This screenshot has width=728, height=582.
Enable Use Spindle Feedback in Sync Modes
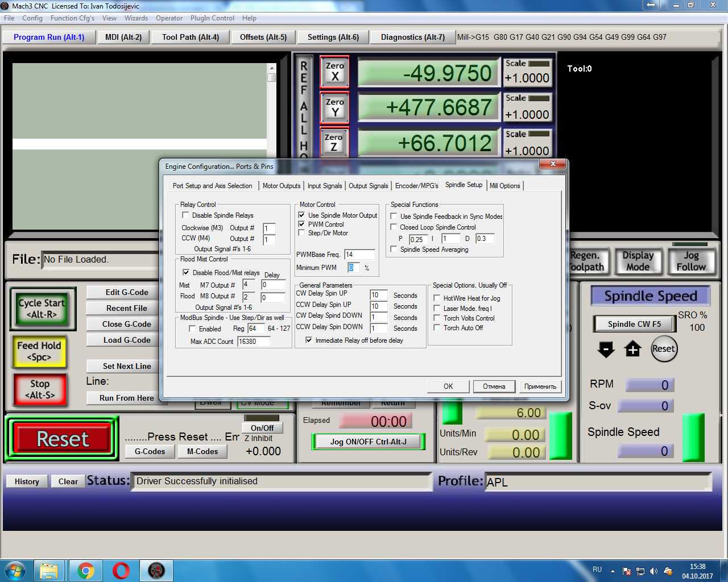tap(394, 216)
